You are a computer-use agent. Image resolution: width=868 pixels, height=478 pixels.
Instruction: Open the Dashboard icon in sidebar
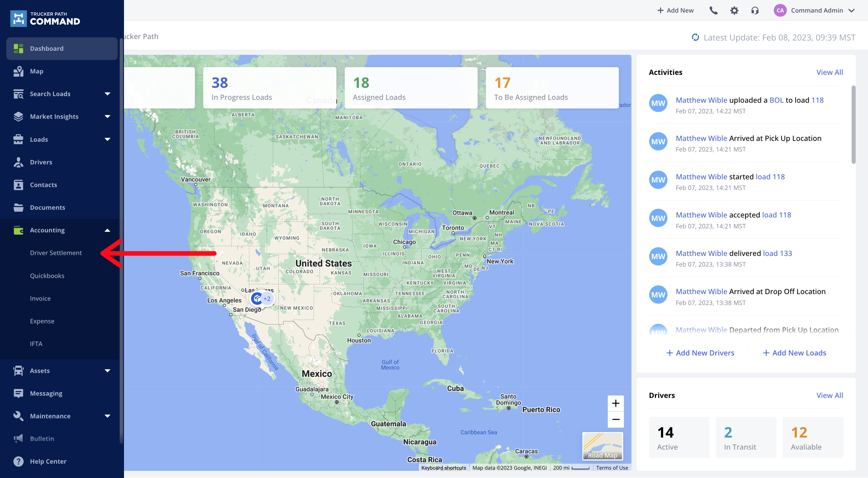tap(19, 48)
